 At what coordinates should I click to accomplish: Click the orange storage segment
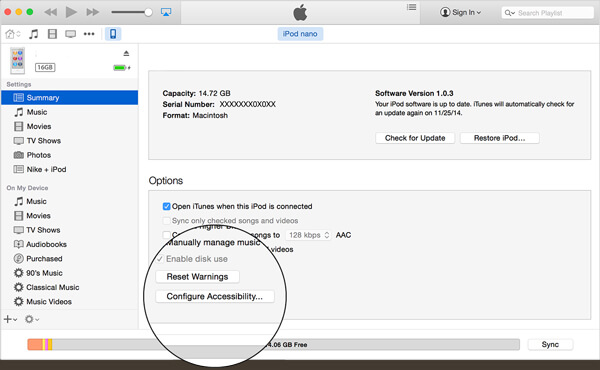35,344
